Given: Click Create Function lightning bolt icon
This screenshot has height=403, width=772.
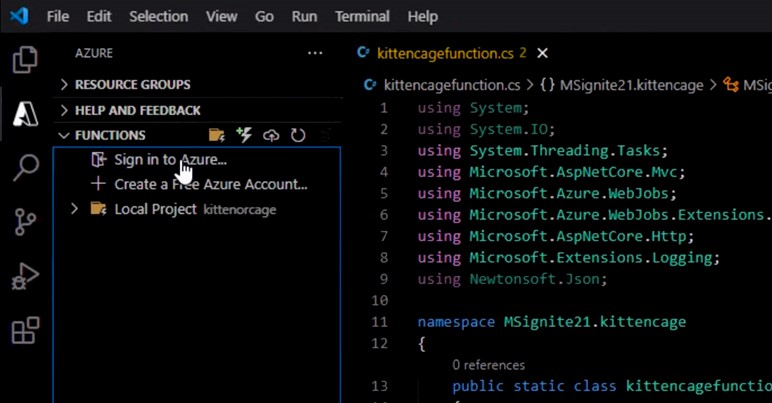Looking at the screenshot, I should [x=244, y=135].
